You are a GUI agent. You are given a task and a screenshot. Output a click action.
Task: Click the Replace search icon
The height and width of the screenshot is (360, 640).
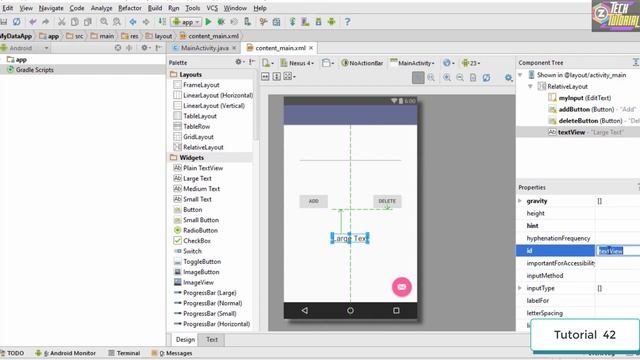pos(117,22)
